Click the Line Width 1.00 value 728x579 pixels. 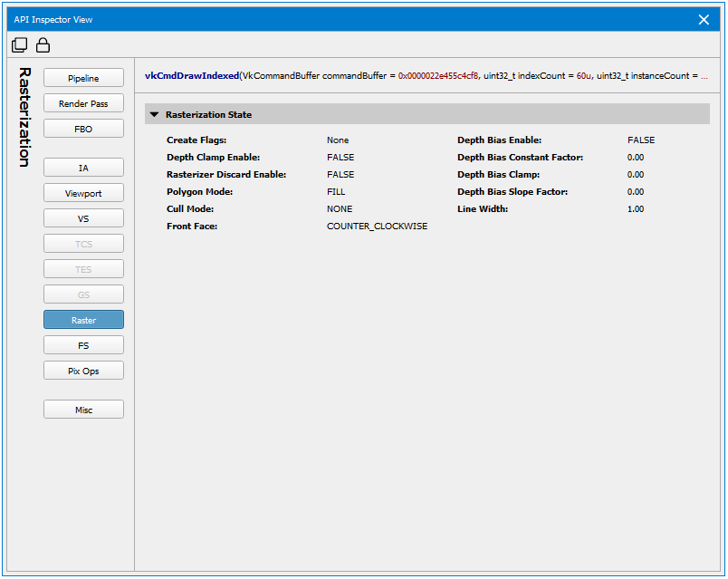pos(636,209)
